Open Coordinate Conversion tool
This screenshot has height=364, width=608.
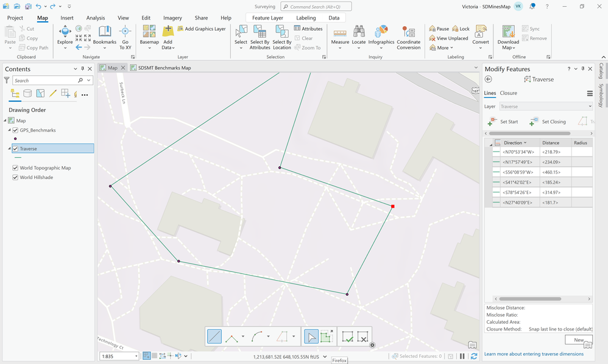tap(408, 37)
